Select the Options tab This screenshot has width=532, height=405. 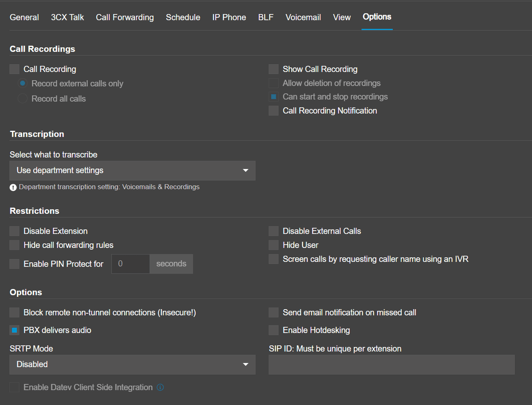377,17
